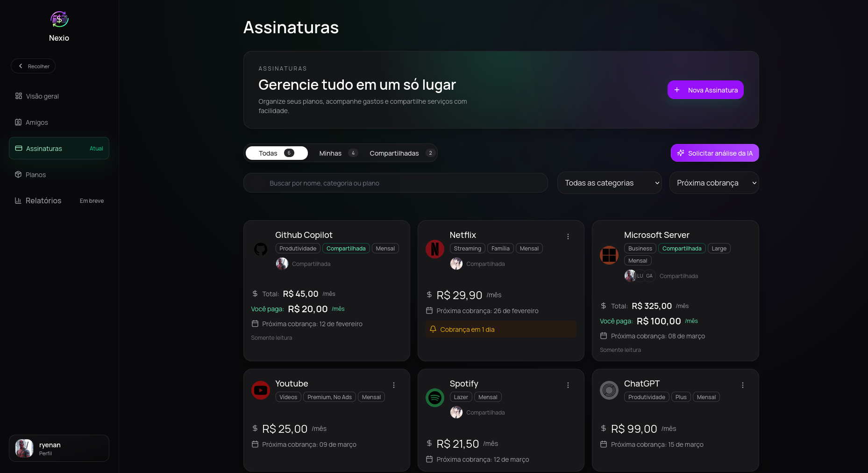This screenshot has height=473, width=868.
Task: Open Spotify card three-dot menu
Action: 568,385
